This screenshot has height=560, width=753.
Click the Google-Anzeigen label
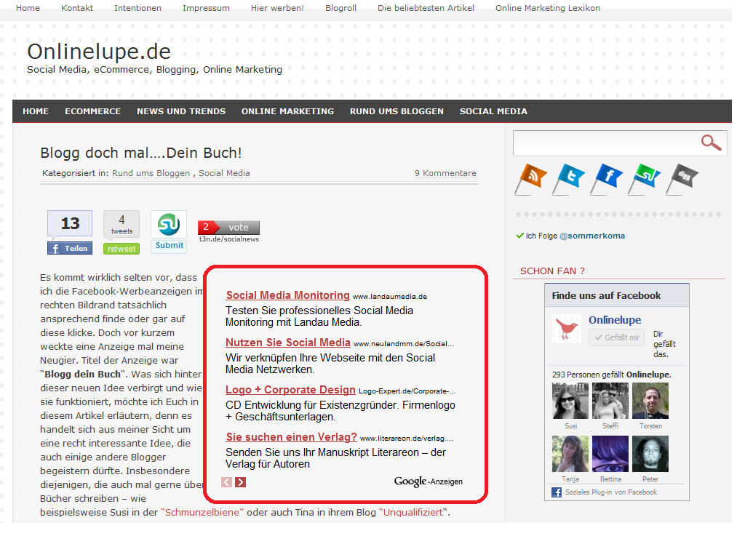tap(429, 481)
